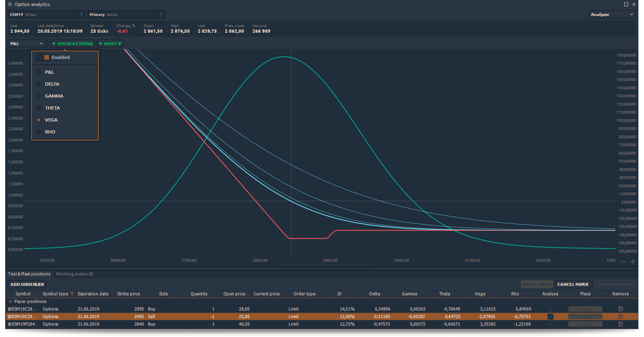Viewport: 644px width, 337px height.
Task: Click the Spread value 25 ticks
Action: coord(99,31)
